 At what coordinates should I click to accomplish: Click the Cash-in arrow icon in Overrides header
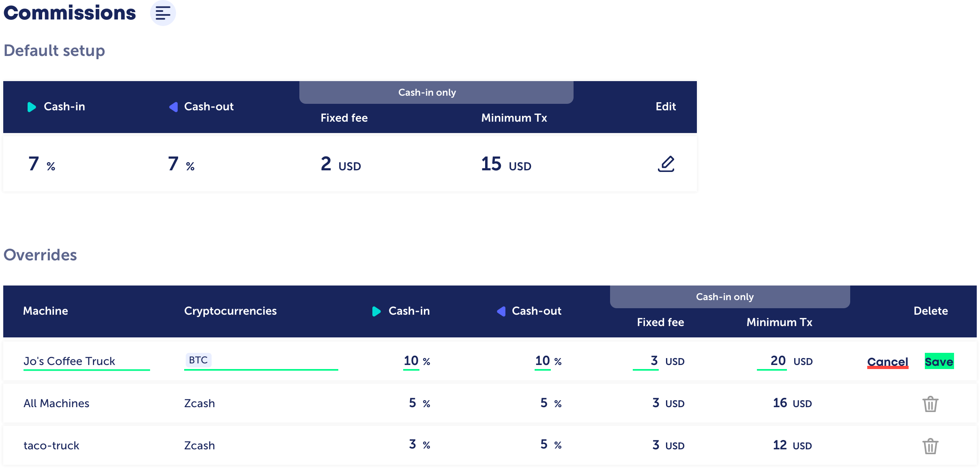376,311
